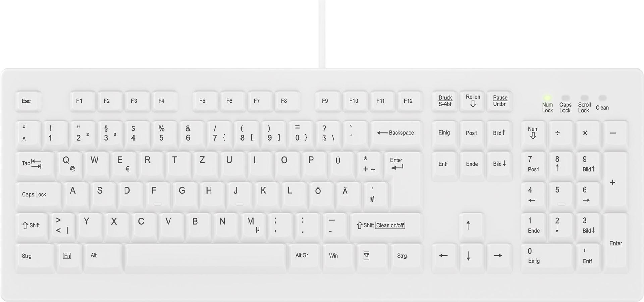The width and height of the screenshot is (644, 302).
Task: Click the Tab key with arrows icon
Action: coord(35,165)
